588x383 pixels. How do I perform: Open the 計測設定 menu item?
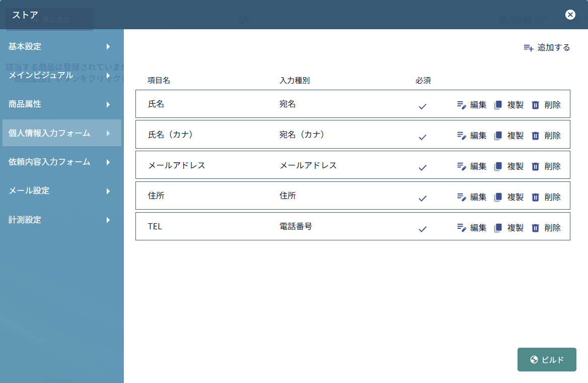click(x=62, y=220)
